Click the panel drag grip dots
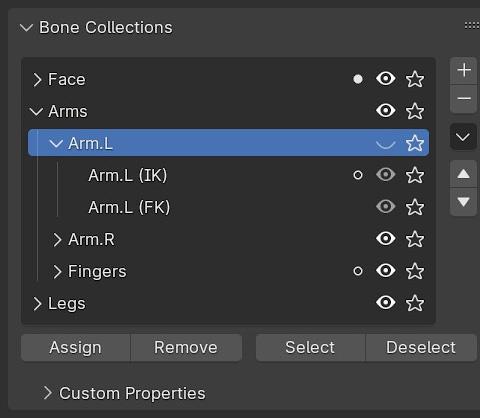This screenshot has height=418, width=480. [472, 26]
